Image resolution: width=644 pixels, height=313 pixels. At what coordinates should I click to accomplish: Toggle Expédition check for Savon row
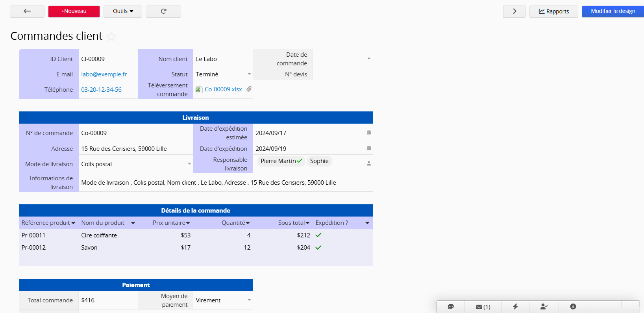(x=318, y=248)
